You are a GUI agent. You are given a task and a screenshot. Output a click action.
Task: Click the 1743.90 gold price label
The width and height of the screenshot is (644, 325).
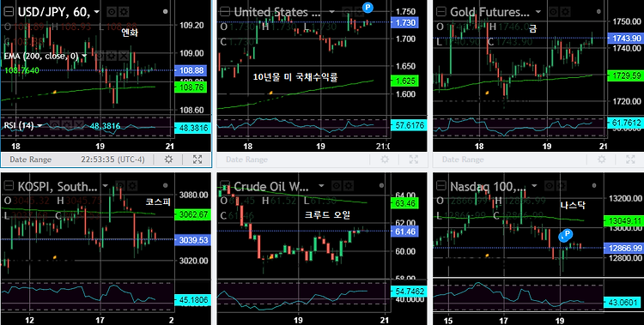coord(626,39)
